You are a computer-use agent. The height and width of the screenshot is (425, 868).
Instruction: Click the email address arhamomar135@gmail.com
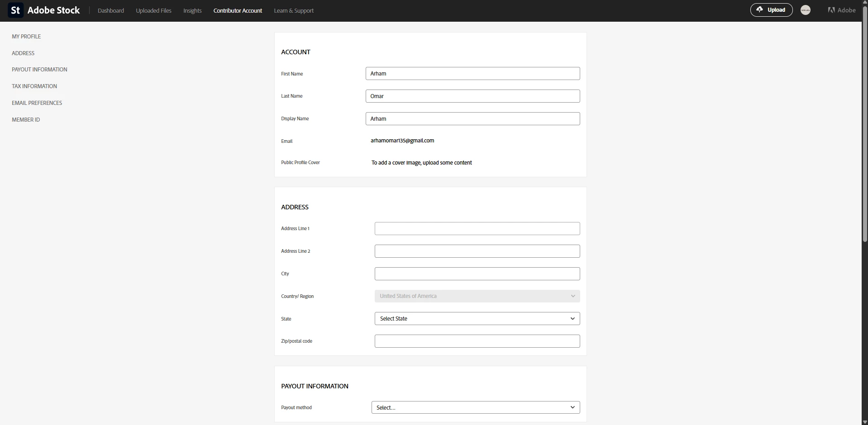click(402, 141)
